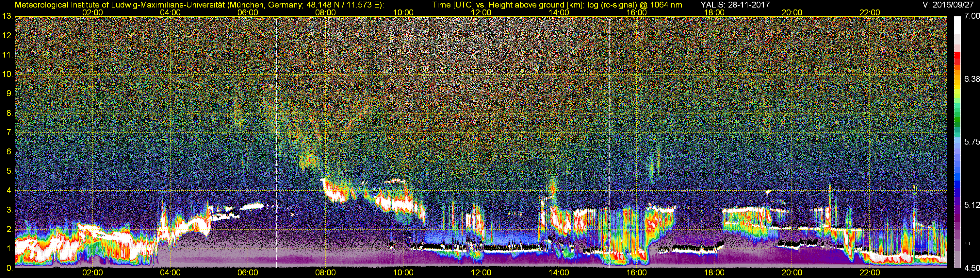Click the height axis label '11.'
Viewport: 980px width, 278px height.
[x=8, y=55]
